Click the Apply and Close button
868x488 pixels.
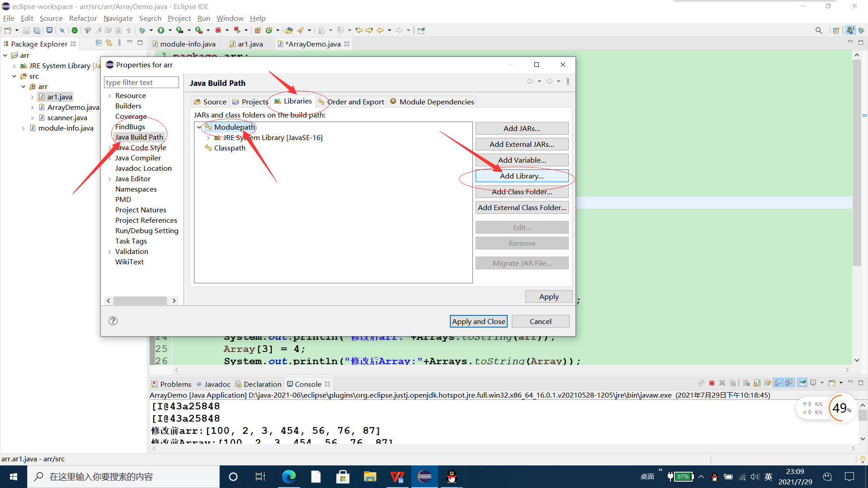pyautogui.click(x=478, y=321)
